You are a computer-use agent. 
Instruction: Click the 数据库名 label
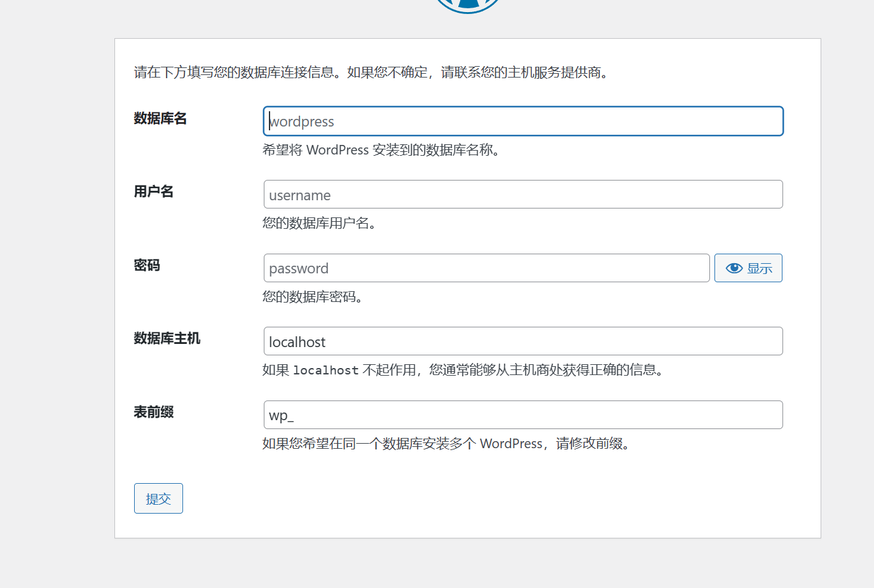(x=160, y=119)
